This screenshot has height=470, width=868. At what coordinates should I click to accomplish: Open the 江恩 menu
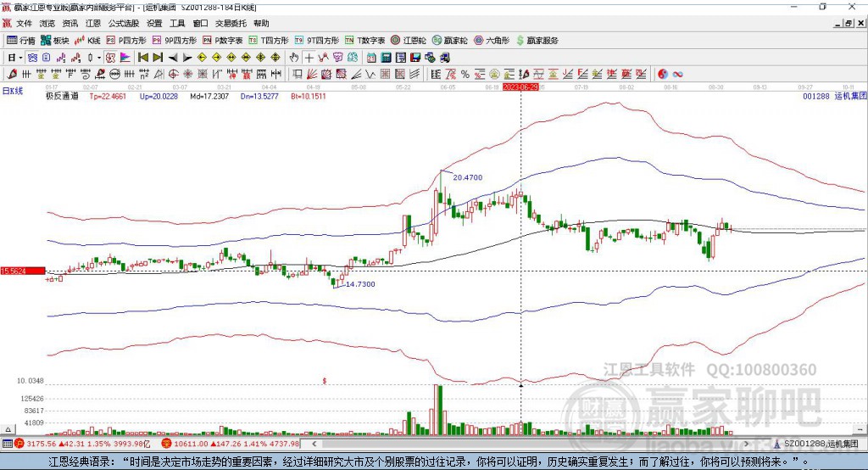click(93, 23)
